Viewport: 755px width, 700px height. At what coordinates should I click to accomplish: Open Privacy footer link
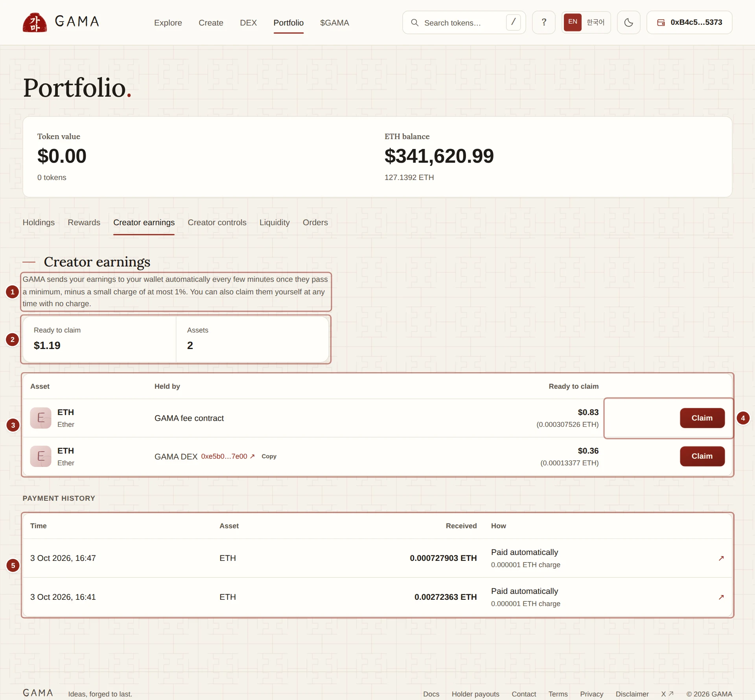pos(591,694)
